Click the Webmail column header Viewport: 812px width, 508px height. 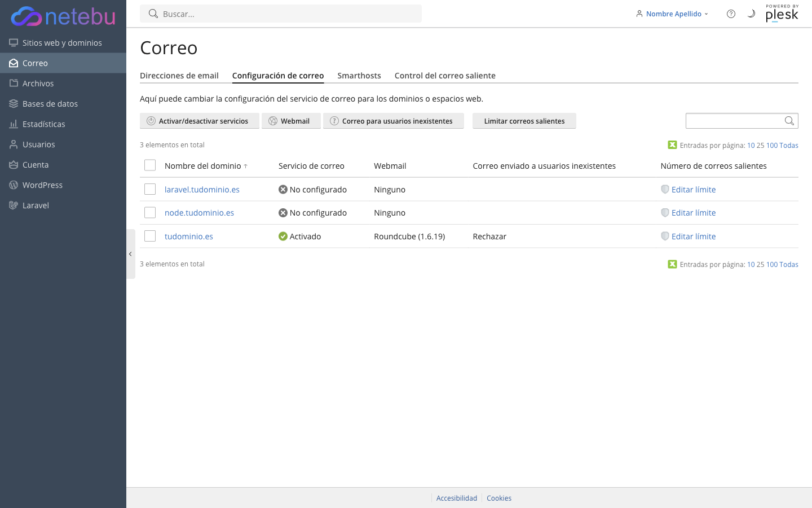tap(390, 166)
